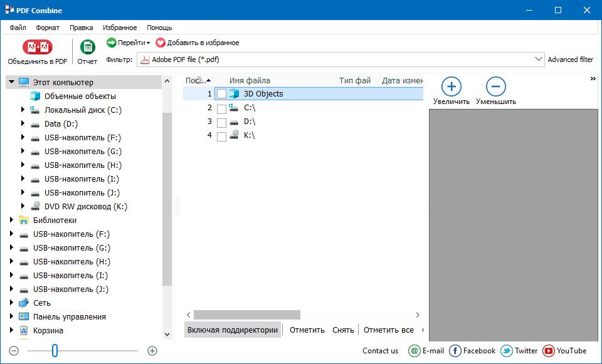This screenshot has height=364, width=602.
Task: Expand the Сеть tree node
Action: coord(11,303)
